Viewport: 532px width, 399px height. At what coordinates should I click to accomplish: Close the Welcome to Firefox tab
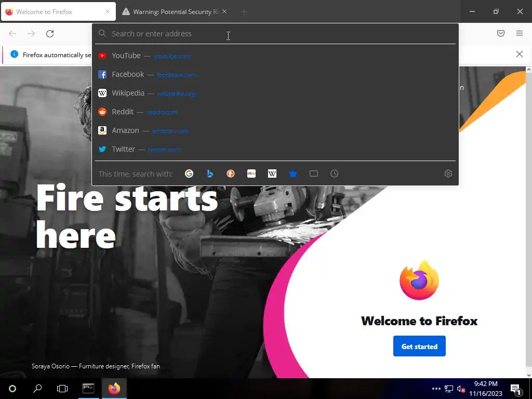[108, 11]
